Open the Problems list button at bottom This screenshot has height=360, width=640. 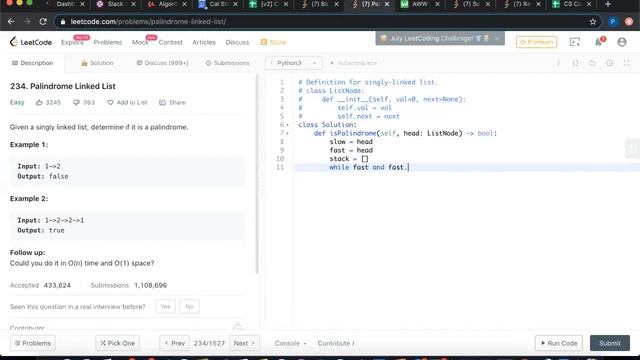coord(33,343)
